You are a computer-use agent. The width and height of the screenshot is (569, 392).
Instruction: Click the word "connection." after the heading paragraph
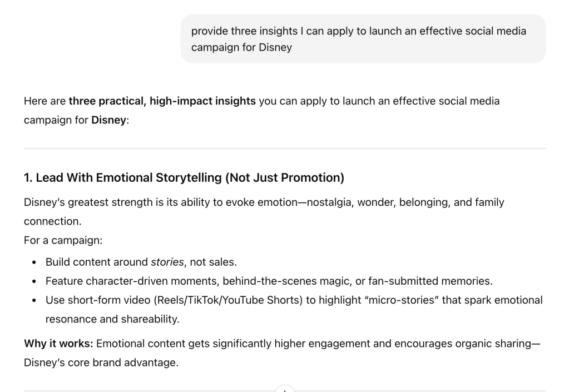[x=52, y=221]
